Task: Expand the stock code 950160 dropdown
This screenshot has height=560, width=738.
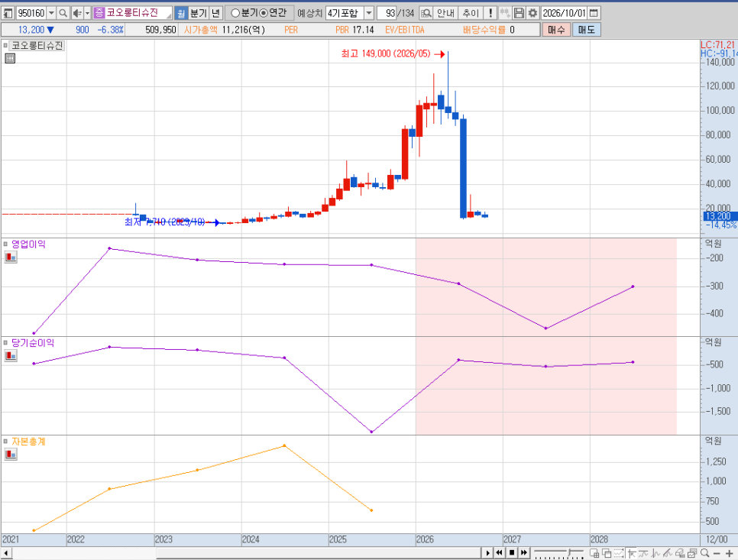Action: (x=52, y=13)
